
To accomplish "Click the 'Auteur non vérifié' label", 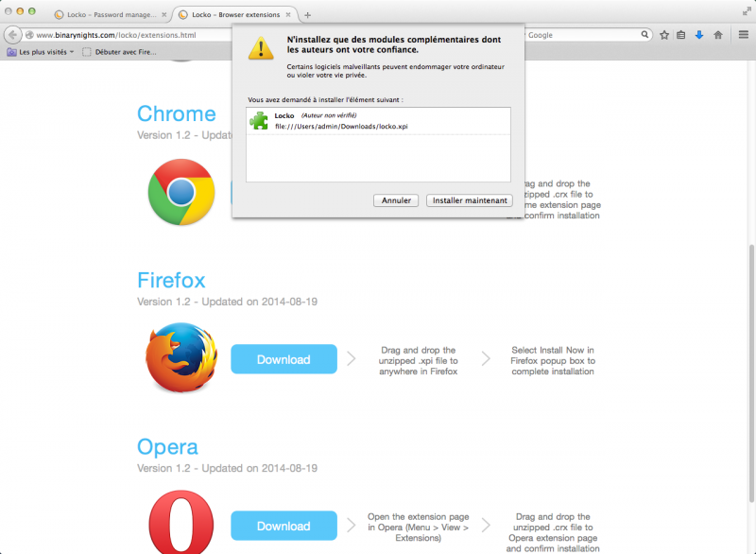I will coord(329,115).
